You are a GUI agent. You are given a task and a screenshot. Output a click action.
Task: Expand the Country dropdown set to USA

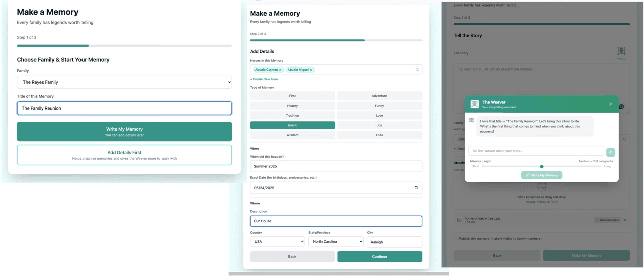tap(277, 242)
